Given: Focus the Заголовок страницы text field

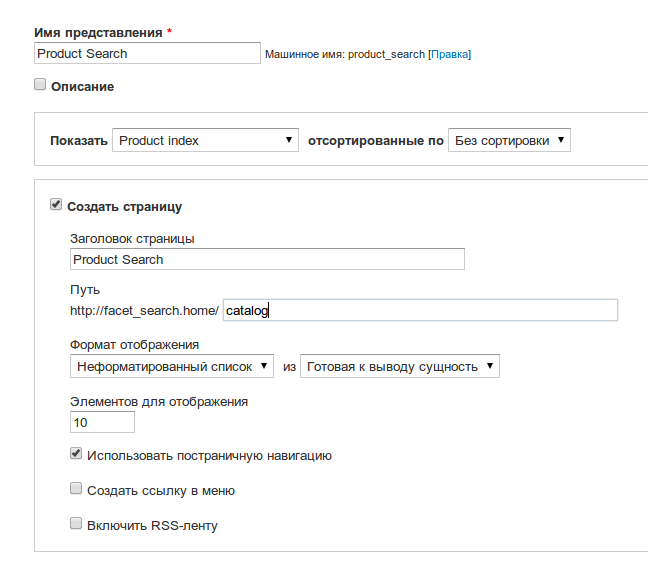Looking at the screenshot, I should click(267, 259).
